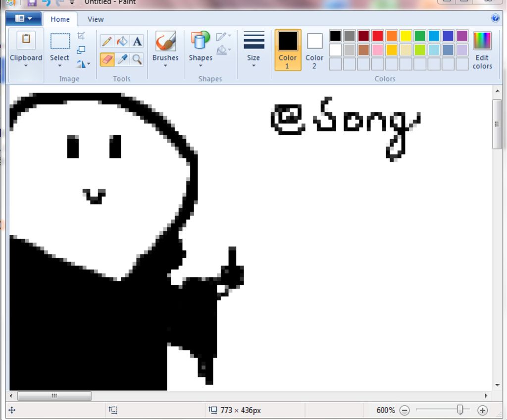Pick the black color swatch
Screen dimensions: 507x420
point(335,36)
